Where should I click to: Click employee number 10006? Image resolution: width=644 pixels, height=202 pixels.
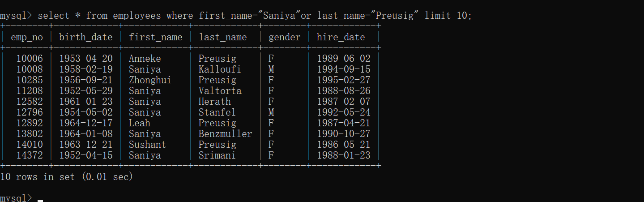(x=30, y=59)
